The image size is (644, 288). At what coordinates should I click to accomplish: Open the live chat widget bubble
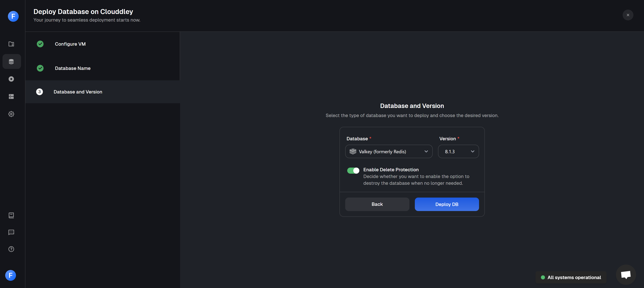pos(626,275)
